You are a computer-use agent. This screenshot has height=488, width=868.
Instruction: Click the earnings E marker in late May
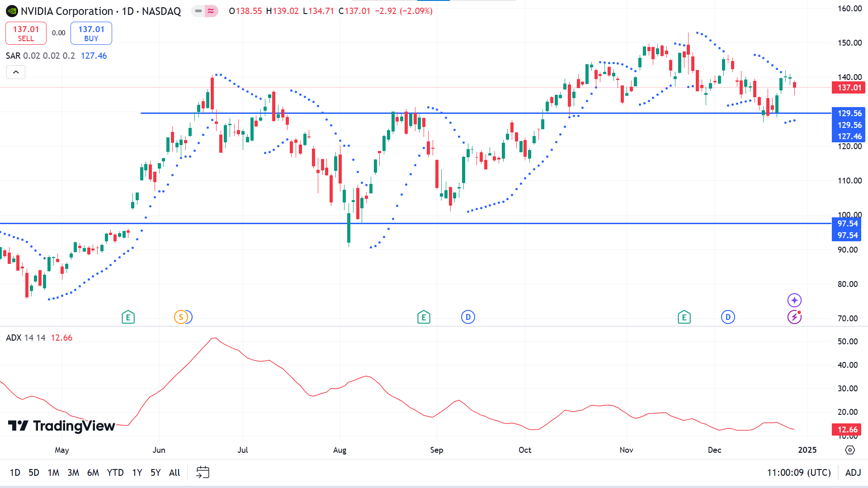(128, 317)
